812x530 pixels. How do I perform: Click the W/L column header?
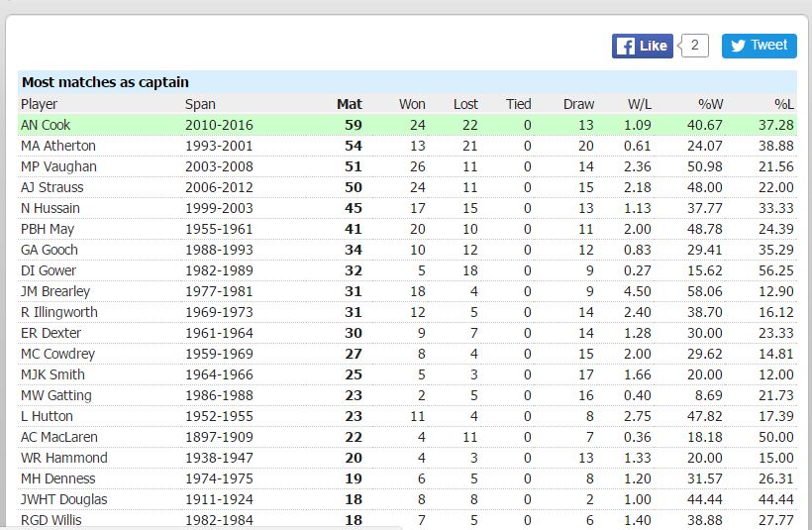pos(639,104)
